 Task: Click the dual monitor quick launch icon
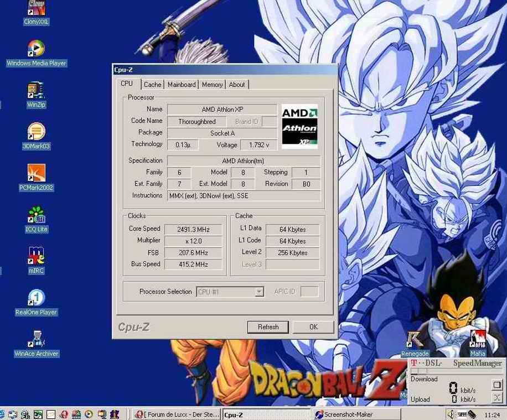tap(102, 414)
